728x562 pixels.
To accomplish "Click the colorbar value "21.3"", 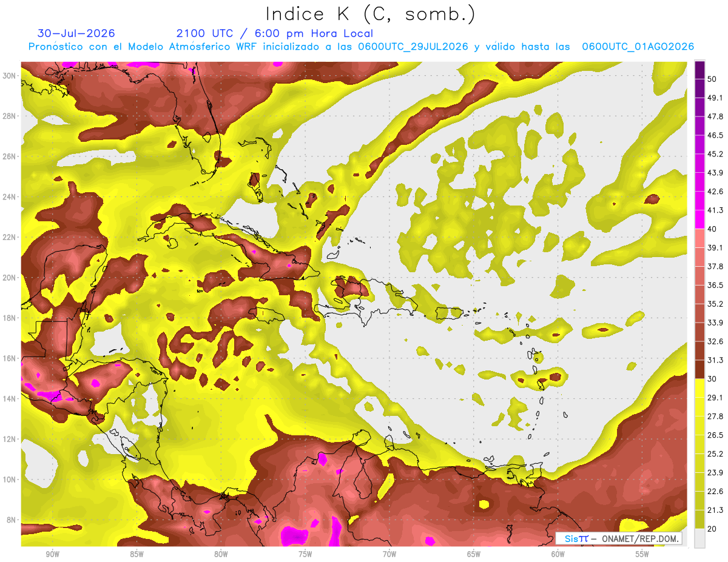I will click(x=715, y=510).
